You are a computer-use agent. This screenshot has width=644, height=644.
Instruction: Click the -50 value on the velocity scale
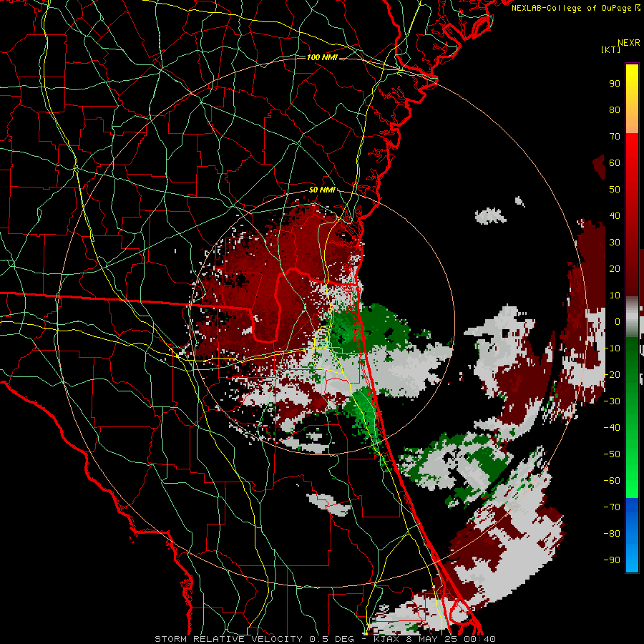(612, 454)
